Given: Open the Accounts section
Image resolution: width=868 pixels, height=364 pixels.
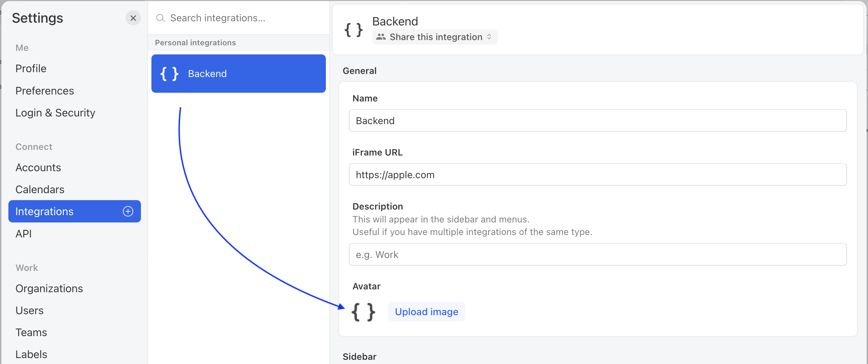Looking at the screenshot, I should 38,167.
